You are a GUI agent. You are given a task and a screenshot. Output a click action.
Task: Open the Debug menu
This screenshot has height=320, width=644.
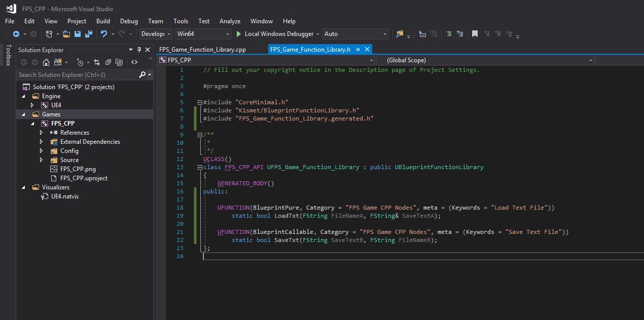click(x=129, y=21)
